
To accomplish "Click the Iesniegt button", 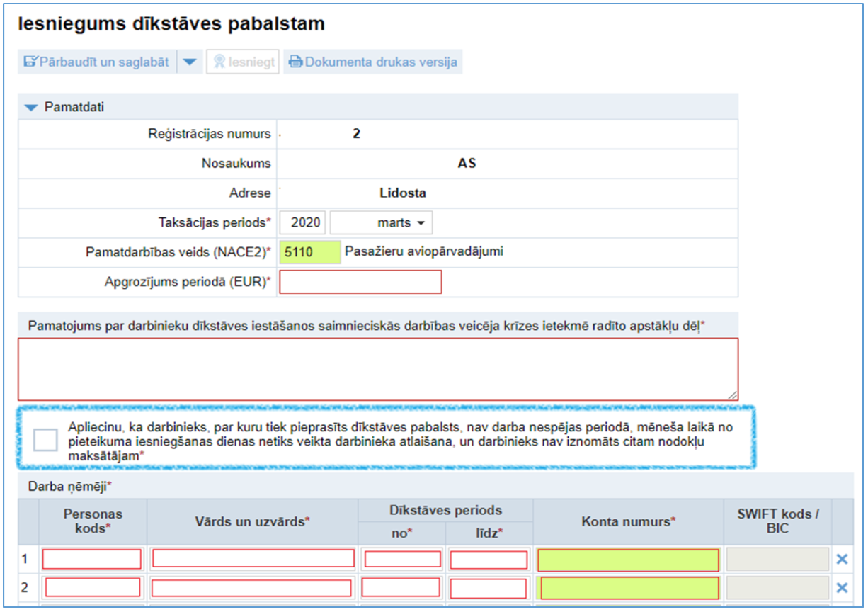I will click(243, 62).
